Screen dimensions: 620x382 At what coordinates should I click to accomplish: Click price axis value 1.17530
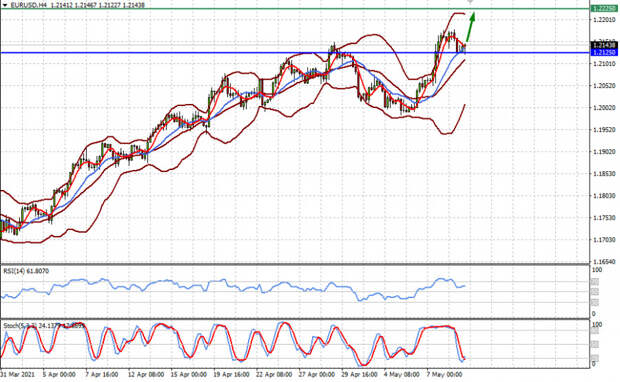605,217
